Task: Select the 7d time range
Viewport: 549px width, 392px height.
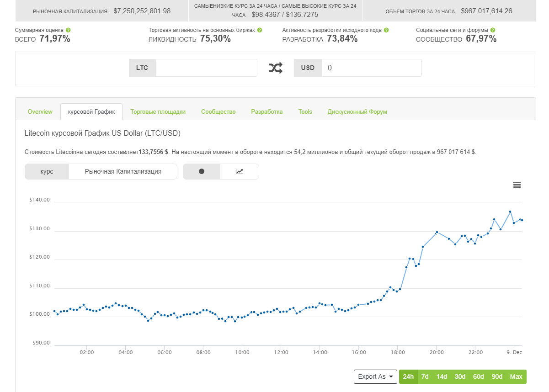Action: tap(425, 377)
